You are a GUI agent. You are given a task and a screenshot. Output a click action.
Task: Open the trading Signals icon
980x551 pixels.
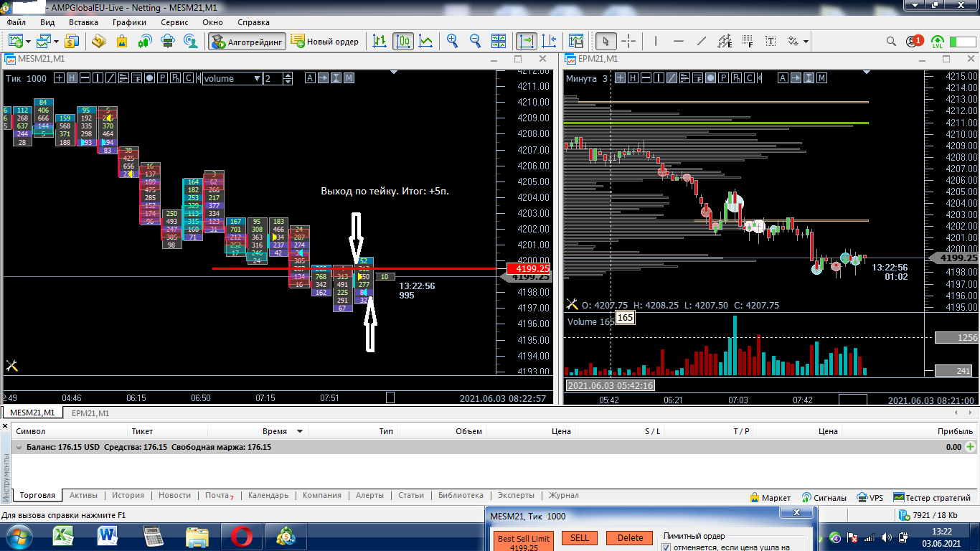point(145,41)
